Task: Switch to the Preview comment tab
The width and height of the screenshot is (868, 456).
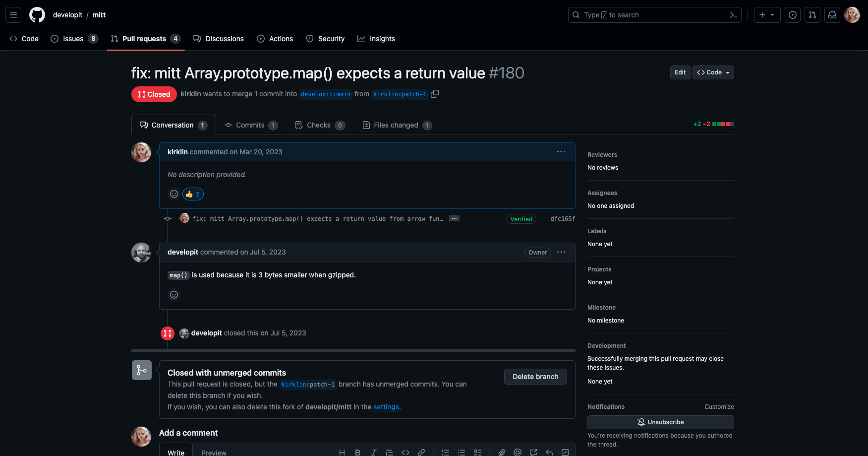Action: pos(214,452)
